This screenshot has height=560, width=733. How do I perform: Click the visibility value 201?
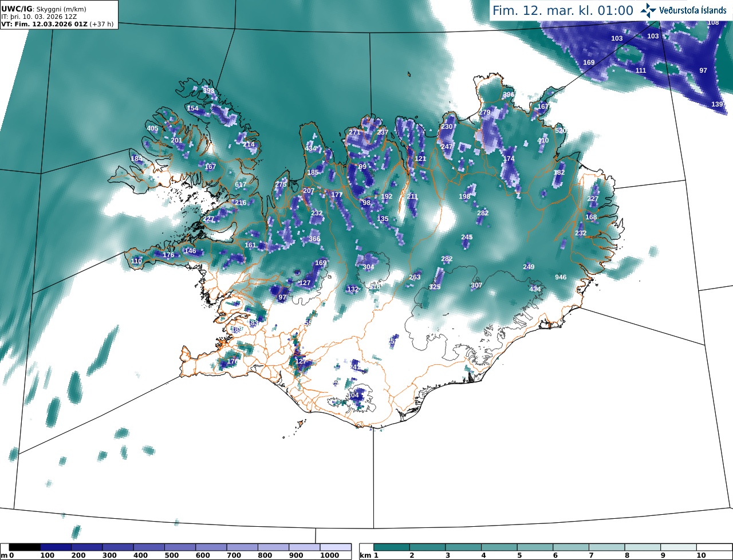pos(176,140)
